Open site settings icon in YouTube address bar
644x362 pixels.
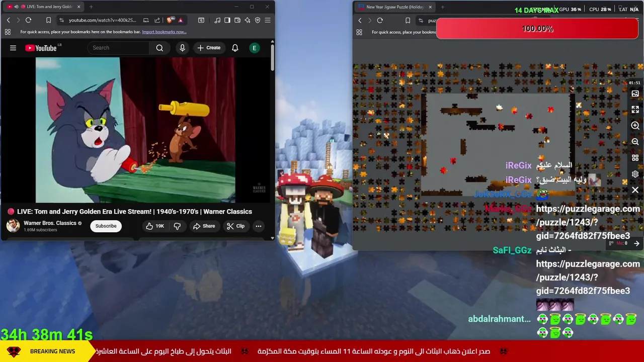point(61,20)
